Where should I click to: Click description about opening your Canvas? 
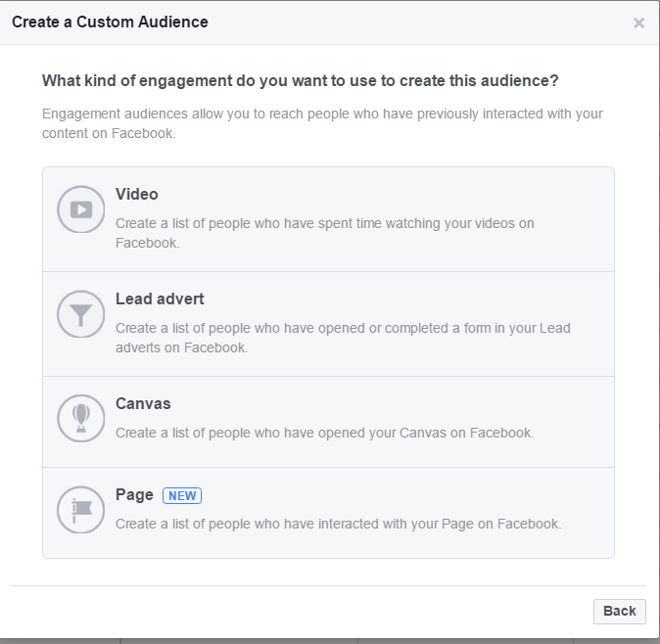[x=324, y=433]
